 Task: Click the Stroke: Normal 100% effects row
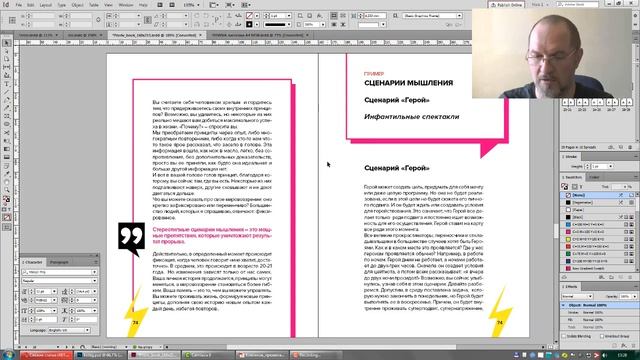click(x=598, y=313)
